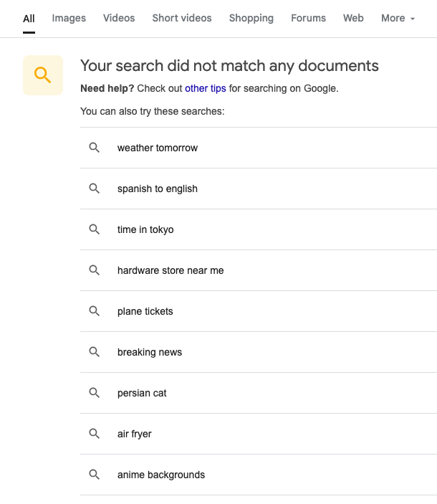Go to the Short videos tab
This screenshot has height=504, width=437.
point(182,18)
